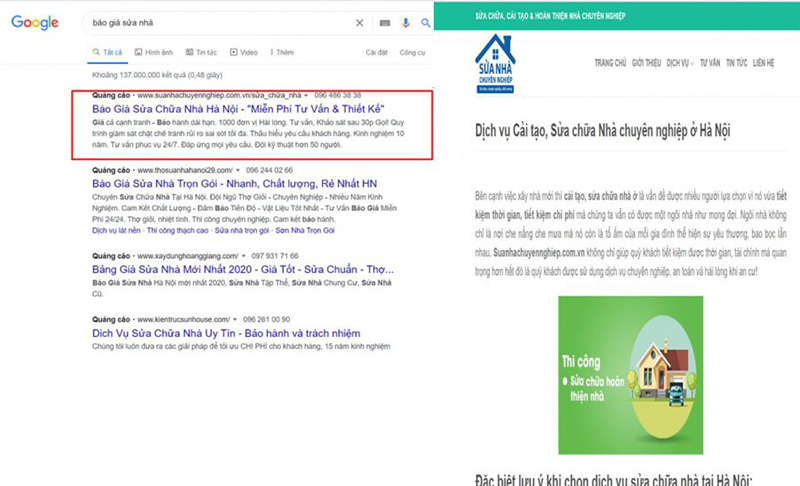Expand dropdown arrow next to suanhachuyennghiep.com.vn URL

(306, 95)
